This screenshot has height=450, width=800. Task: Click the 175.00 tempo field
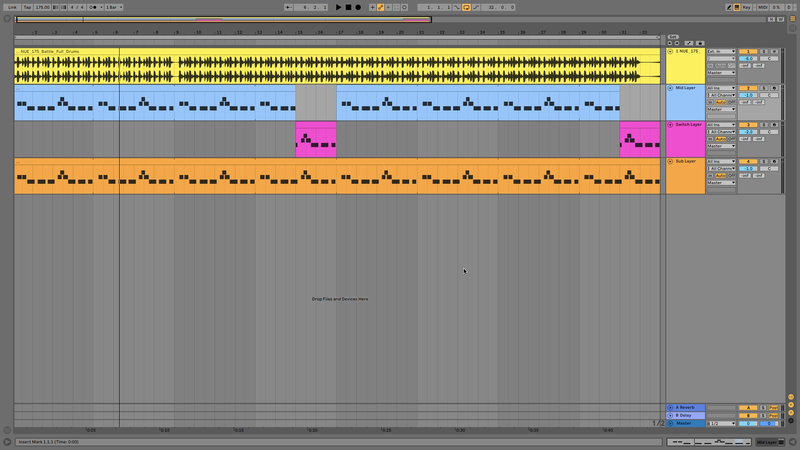tap(42, 7)
